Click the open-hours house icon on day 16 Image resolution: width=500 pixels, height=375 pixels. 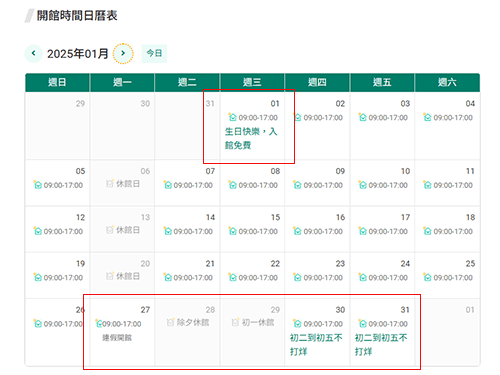click(297, 231)
